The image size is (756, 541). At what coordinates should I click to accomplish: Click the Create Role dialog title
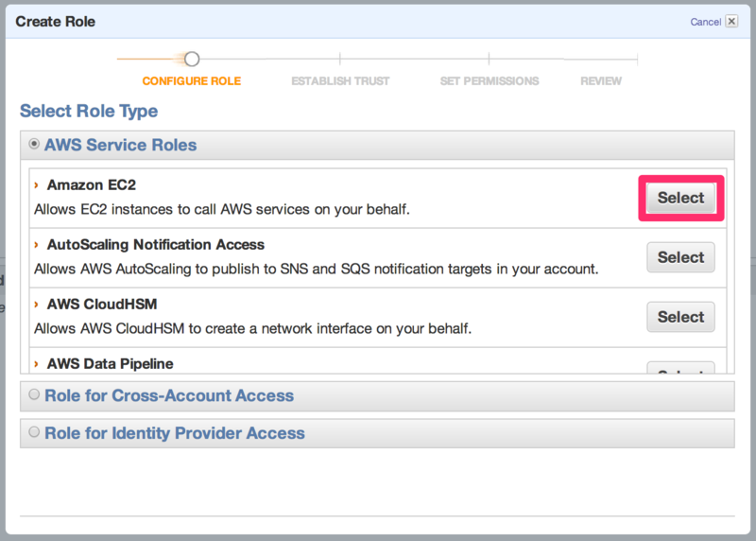pos(56,22)
